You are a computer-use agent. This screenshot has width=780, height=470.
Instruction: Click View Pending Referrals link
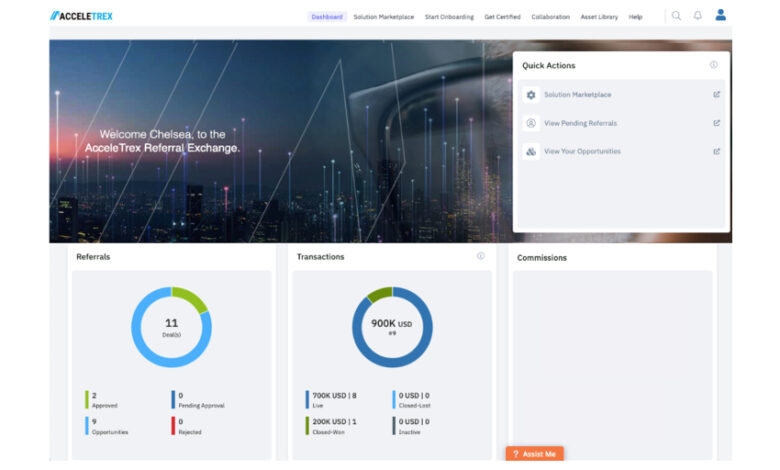coord(580,123)
